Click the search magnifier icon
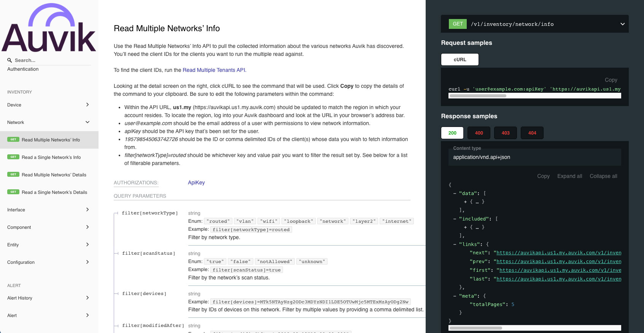Screen dimensions: 644x333 [x=10, y=60]
